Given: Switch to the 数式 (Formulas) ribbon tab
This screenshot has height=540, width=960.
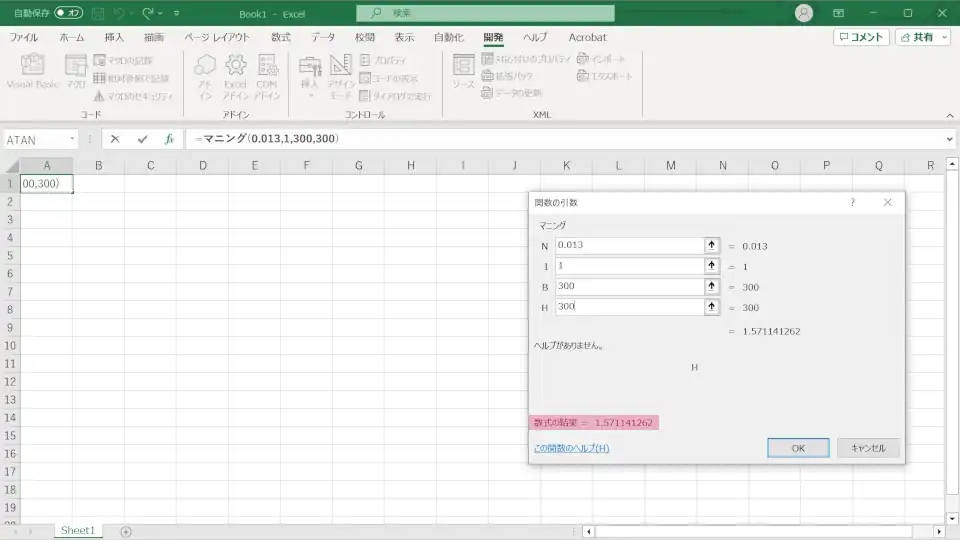Looking at the screenshot, I should click(281, 37).
